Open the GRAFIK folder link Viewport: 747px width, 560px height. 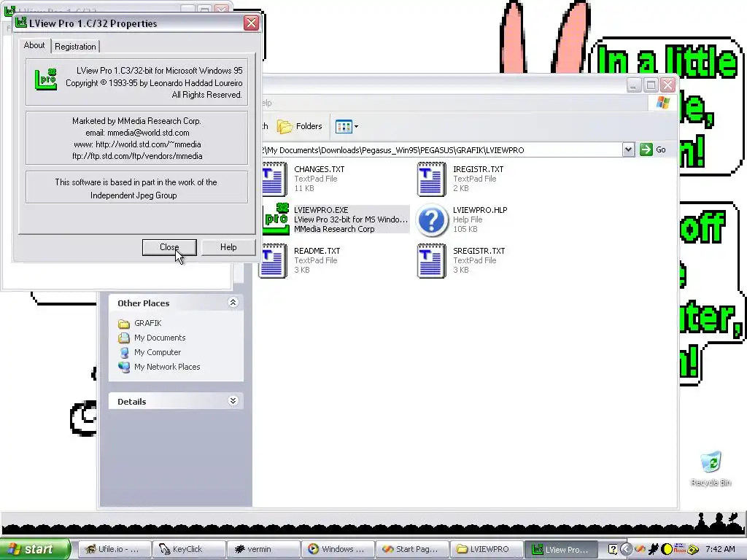(147, 323)
